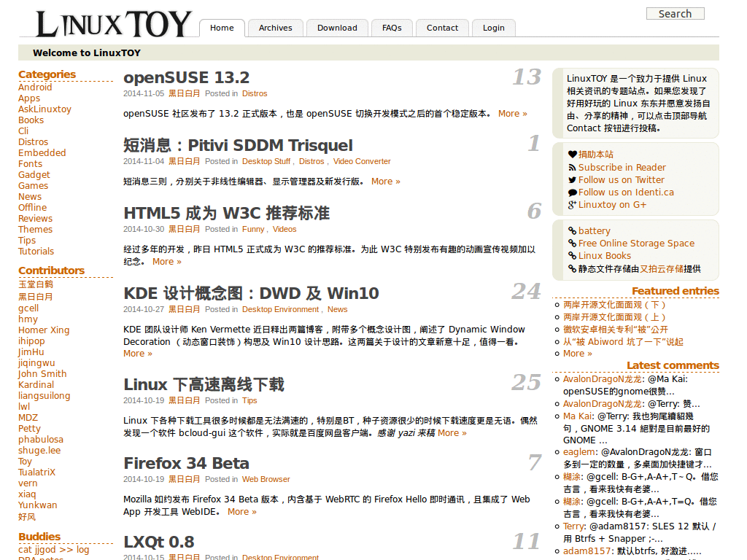747x560 pixels.
Task: View contributor John Smith
Action: (42, 374)
